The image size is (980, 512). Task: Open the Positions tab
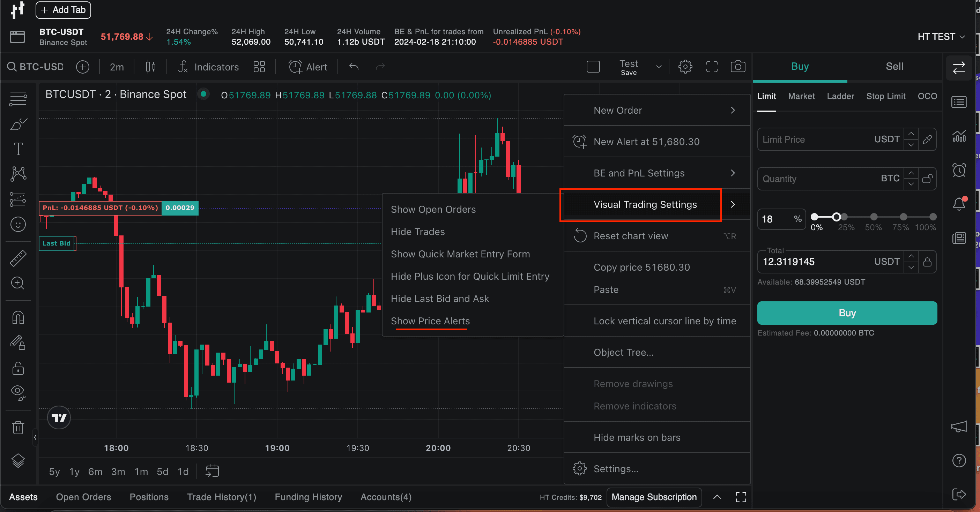[149, 497]
